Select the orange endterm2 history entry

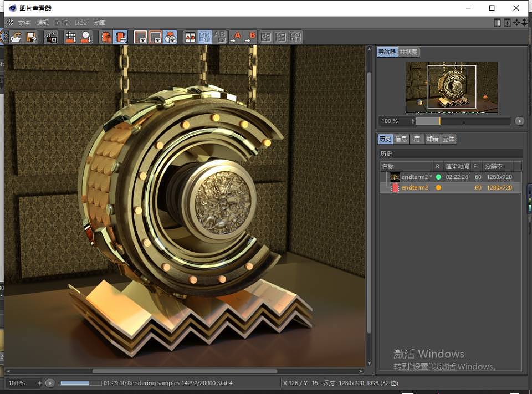click(x=451, y=188)
